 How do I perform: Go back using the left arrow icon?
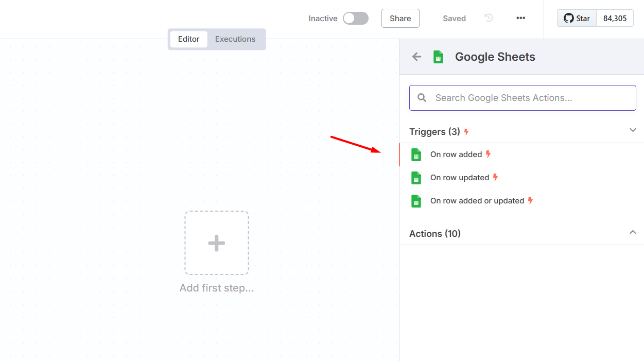[x=417, y=57]
